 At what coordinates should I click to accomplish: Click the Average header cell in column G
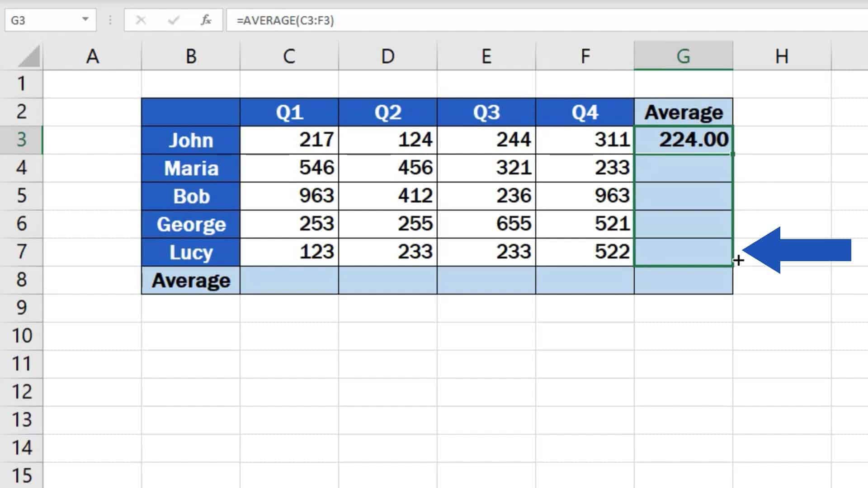pyautogui.click(x=684, y=112)
